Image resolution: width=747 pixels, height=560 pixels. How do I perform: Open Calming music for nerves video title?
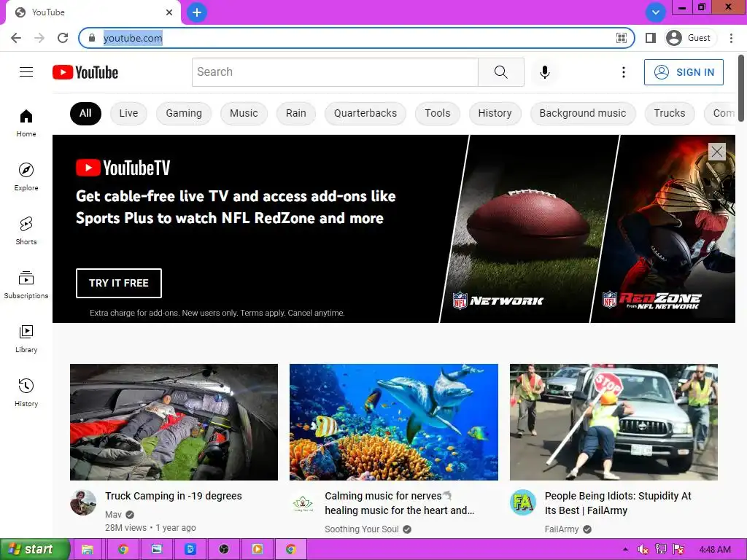pos(399,503)
